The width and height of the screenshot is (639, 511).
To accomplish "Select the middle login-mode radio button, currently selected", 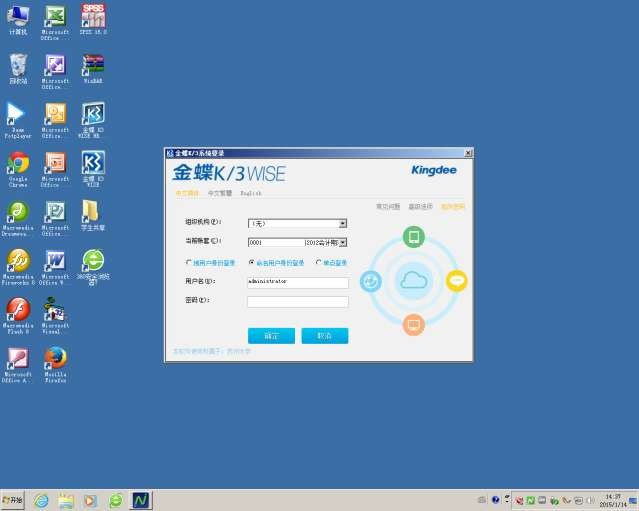I will (251, 263).
